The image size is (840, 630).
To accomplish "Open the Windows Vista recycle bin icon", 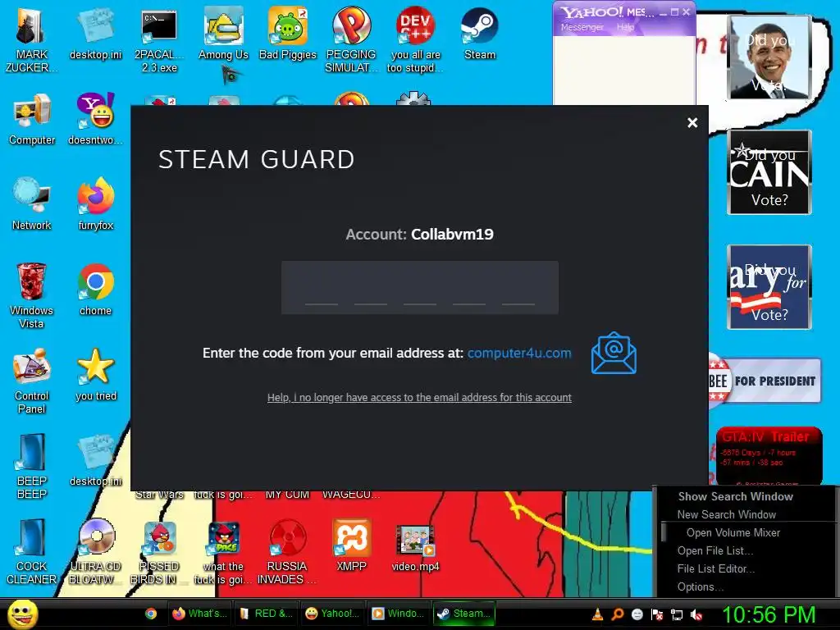I will (x=31, y=295).
